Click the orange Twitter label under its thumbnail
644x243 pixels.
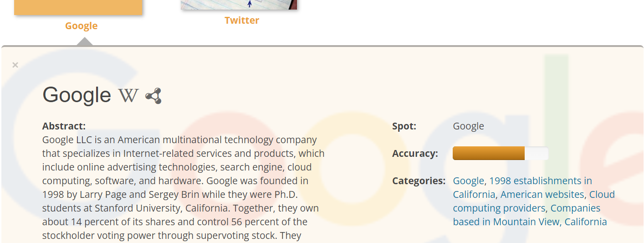242,21
